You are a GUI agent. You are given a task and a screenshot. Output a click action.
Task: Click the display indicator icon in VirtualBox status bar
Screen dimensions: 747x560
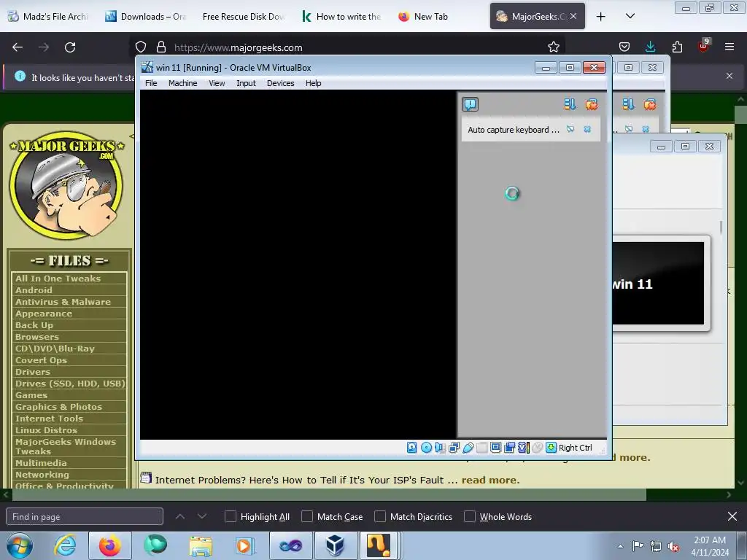pyautogui.click(x=495, y=448)
